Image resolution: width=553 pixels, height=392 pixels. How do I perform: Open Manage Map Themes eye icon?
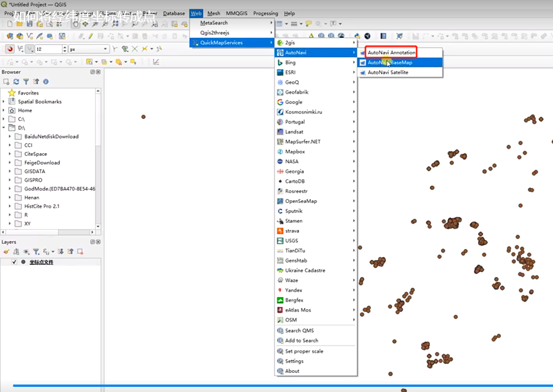click(26, 252)
